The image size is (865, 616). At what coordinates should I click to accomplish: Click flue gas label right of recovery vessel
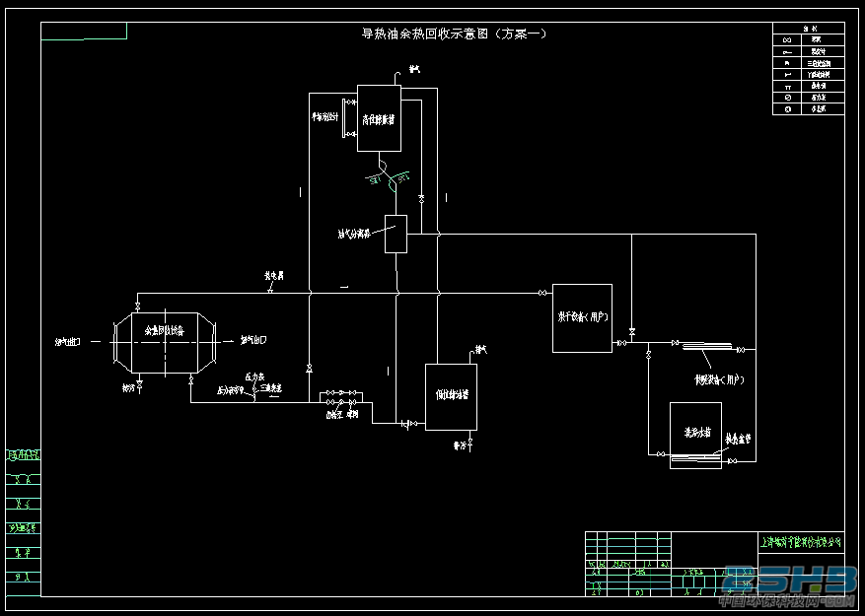pos(253,340)
